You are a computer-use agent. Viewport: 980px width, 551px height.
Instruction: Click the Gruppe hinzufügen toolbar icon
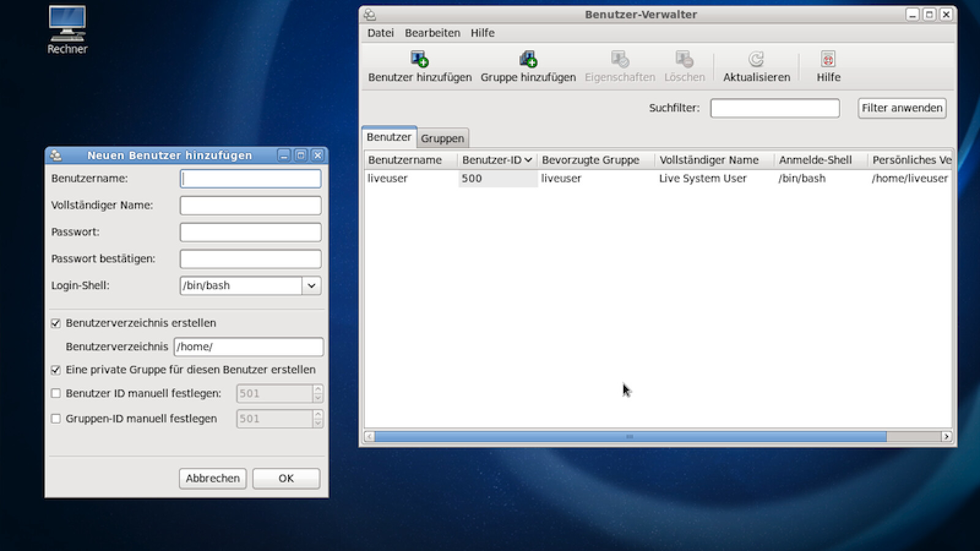click(528, 59)
